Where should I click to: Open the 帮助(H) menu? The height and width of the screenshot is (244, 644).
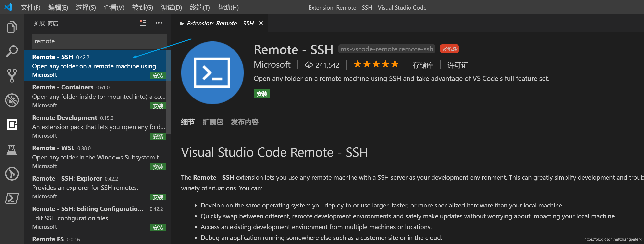pos(228,7)
